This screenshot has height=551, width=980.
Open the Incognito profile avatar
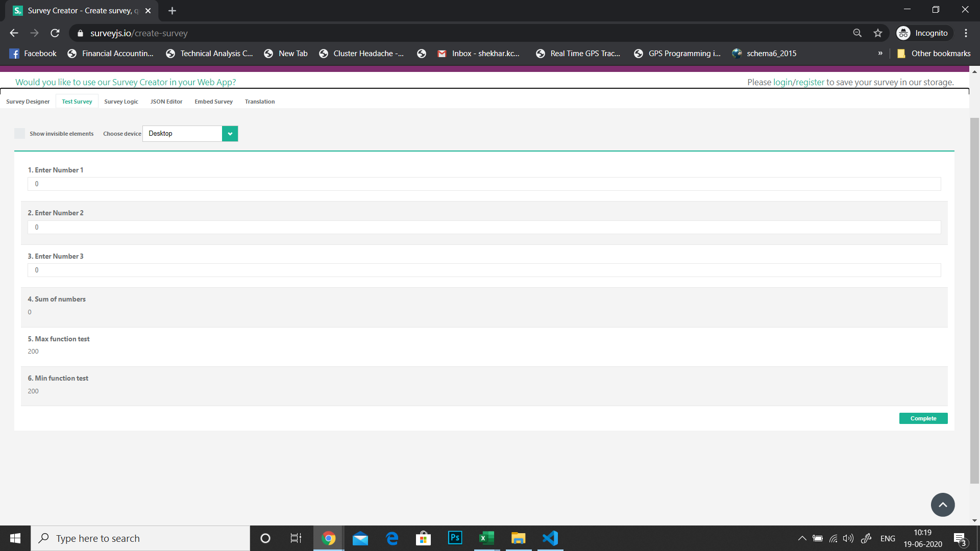coord(903,33)
